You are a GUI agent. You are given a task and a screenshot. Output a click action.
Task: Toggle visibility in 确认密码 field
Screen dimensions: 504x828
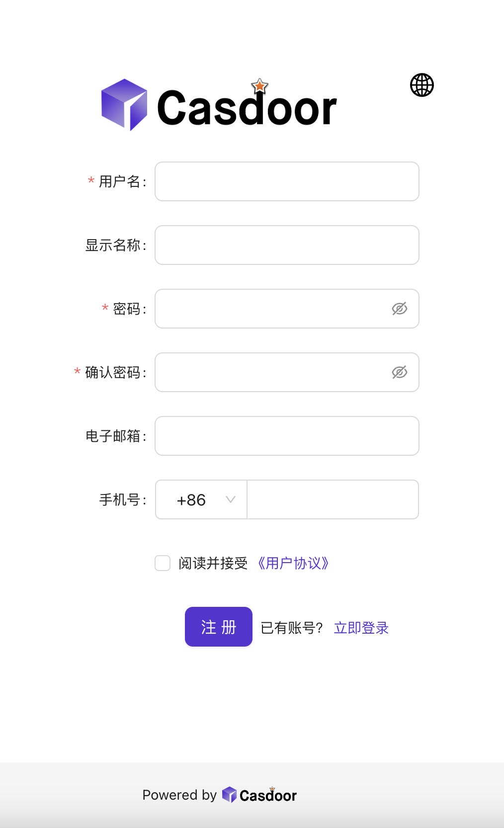coord(399,372)
